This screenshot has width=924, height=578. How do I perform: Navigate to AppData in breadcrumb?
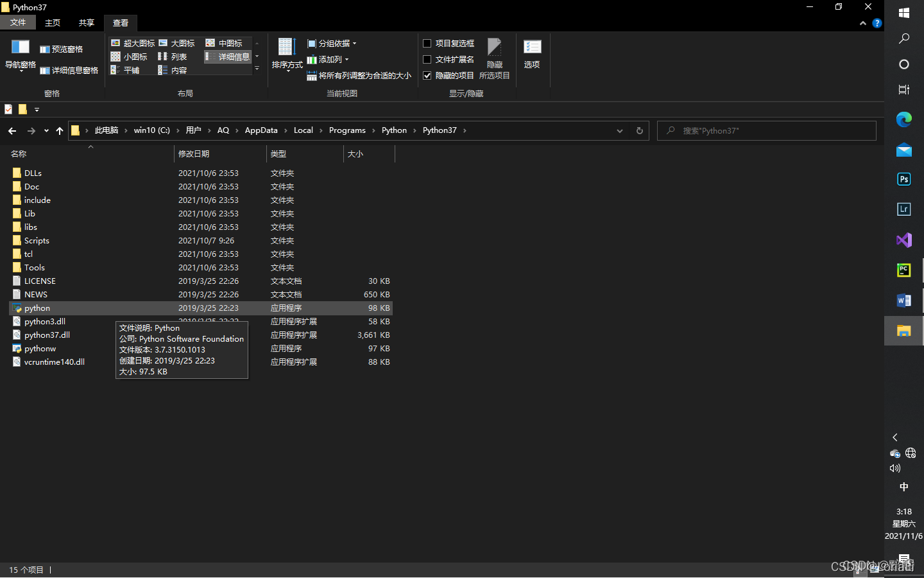click(x=261, y=130)
